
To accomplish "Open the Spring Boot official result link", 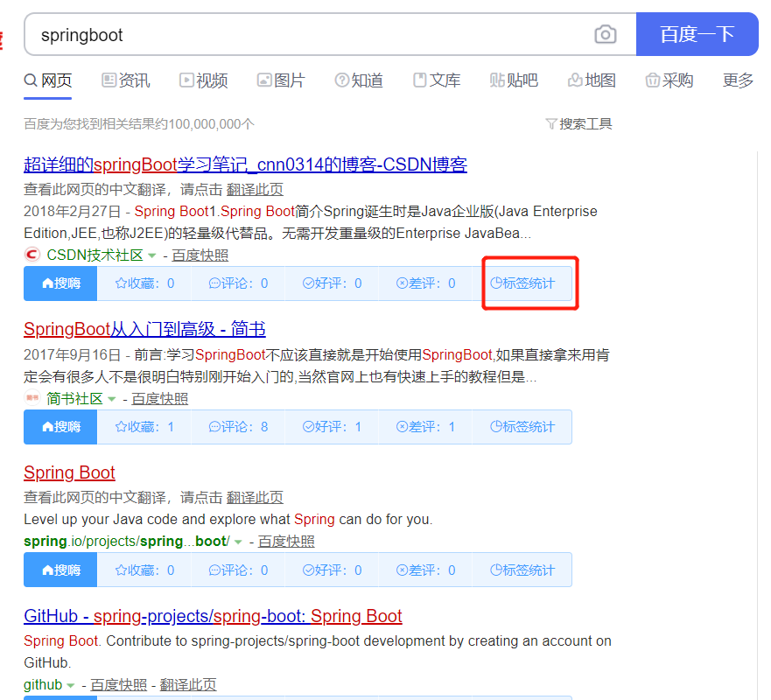I will (x=69, y=472).
